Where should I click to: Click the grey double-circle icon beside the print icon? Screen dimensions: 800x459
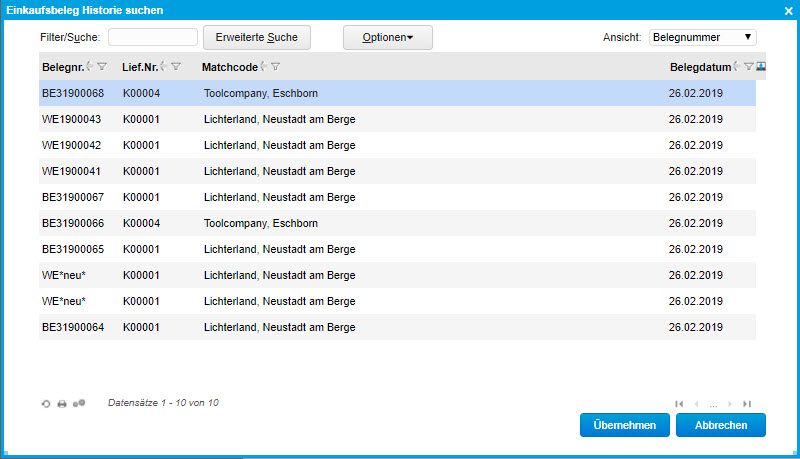tap(79, 403)
